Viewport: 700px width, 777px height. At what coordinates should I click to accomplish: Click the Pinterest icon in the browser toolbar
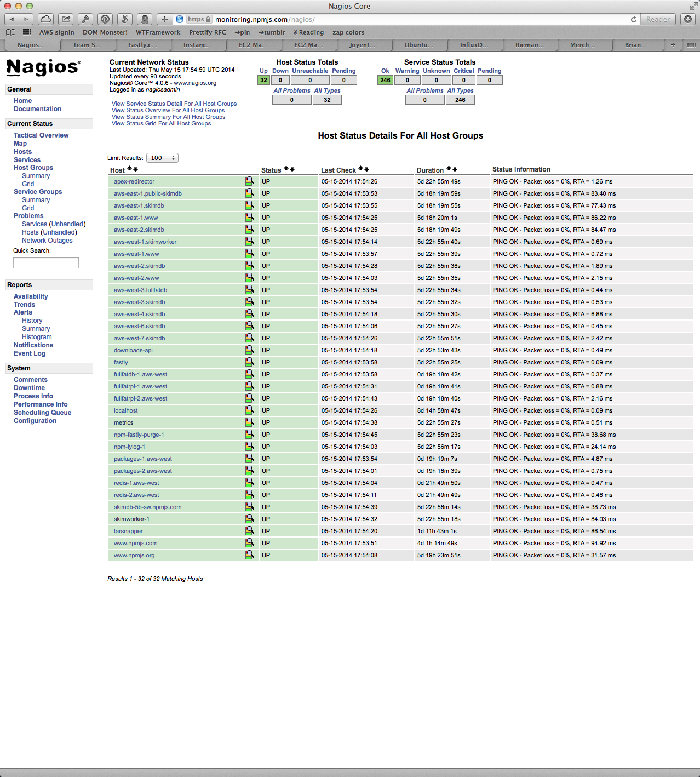point(105,19)
